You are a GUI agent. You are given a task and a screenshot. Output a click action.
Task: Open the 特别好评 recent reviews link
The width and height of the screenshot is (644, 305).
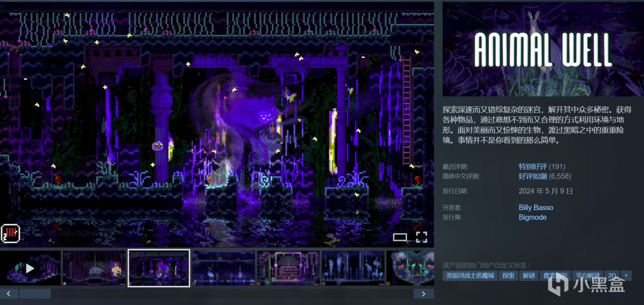click(x=533, y=167)
